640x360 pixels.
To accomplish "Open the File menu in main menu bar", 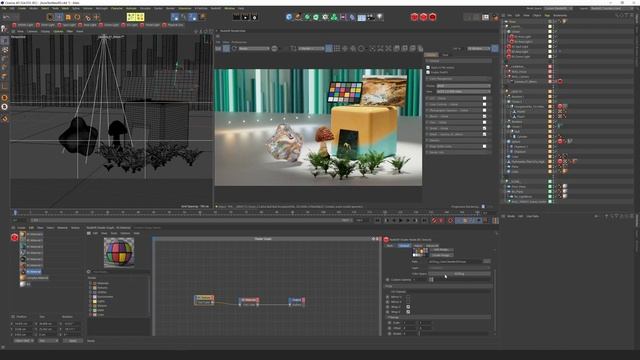I will (x=4, y=8).
